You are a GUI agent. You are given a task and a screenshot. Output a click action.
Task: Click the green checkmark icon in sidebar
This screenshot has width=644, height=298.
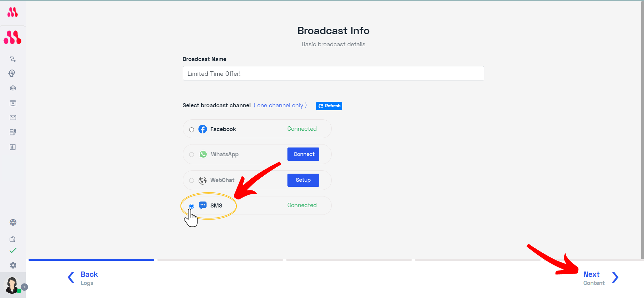[13, 250]
